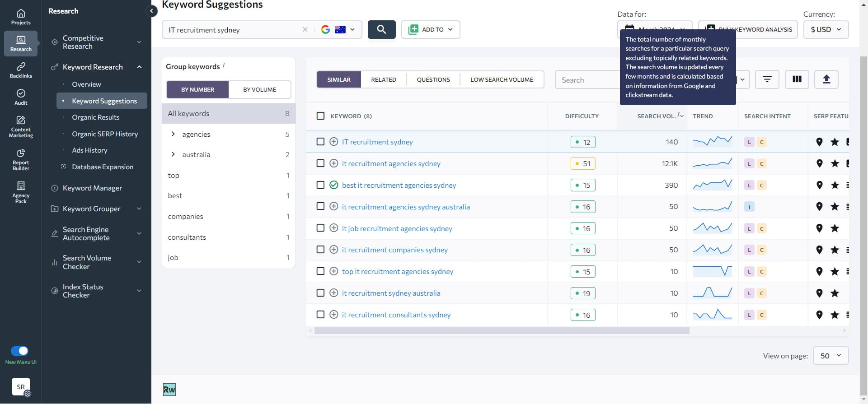Open ADD TO button
This screenshot has height=404, width=868.
[x=431, y=29]
